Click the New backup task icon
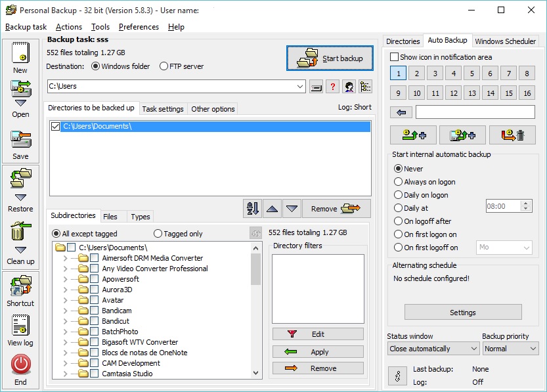Image resolution: width=547 pixels, height=392 pixels. click(20, 53)
